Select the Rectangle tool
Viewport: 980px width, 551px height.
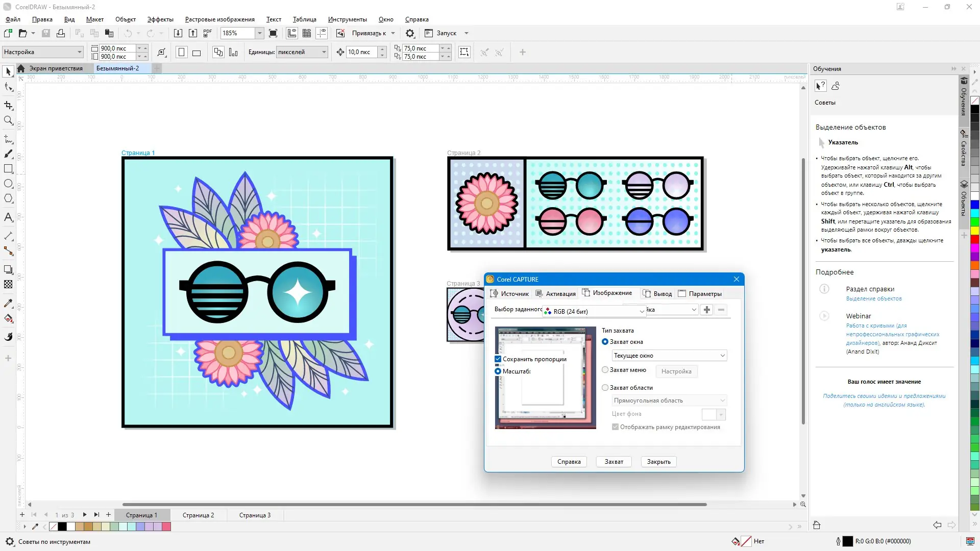pos(8,169)
